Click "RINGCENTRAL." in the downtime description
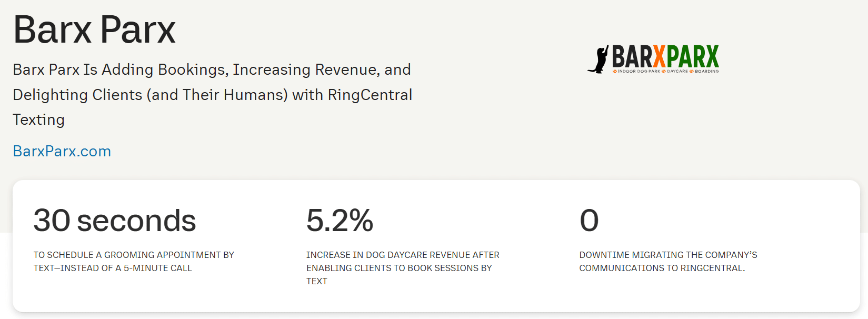Viewport: 868px width, 319px height. pos(712,268)
